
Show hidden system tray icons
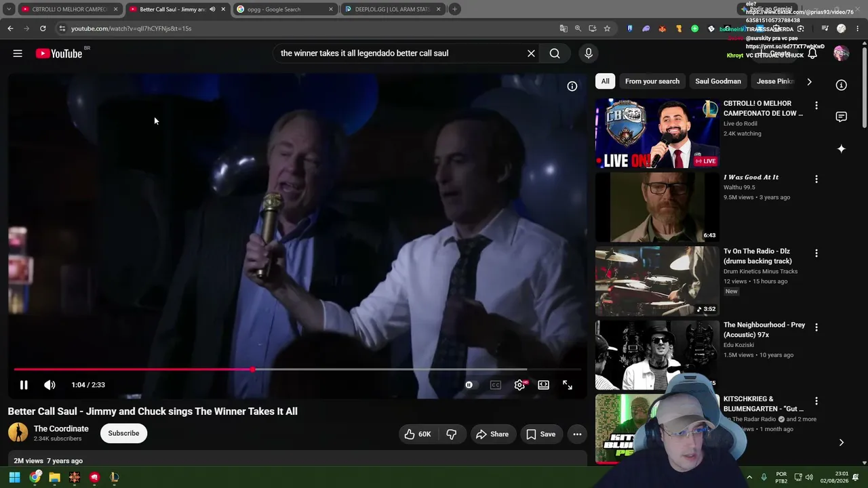[x=749, y=477]
